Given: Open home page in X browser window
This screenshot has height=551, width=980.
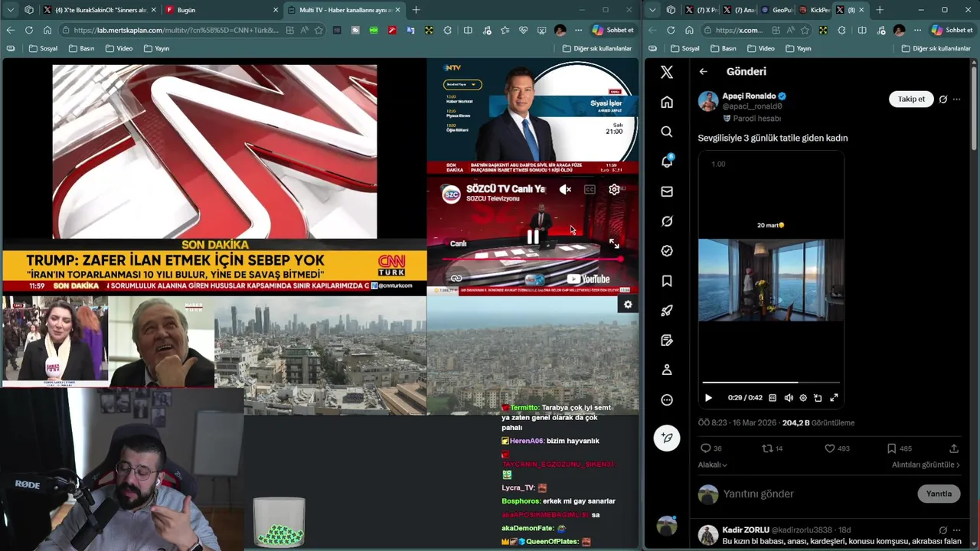Looking at the screenshot, I should coord(689,30).
